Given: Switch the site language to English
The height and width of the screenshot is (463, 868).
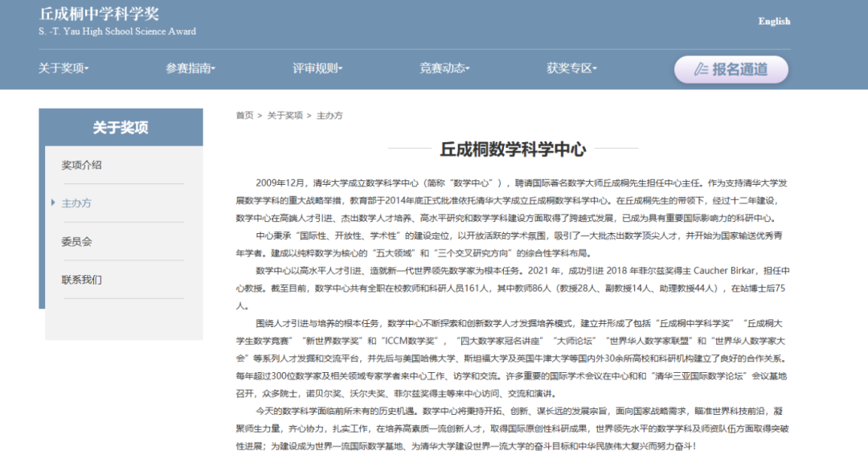Looking at the screenshot, I should tap(774, 21).
